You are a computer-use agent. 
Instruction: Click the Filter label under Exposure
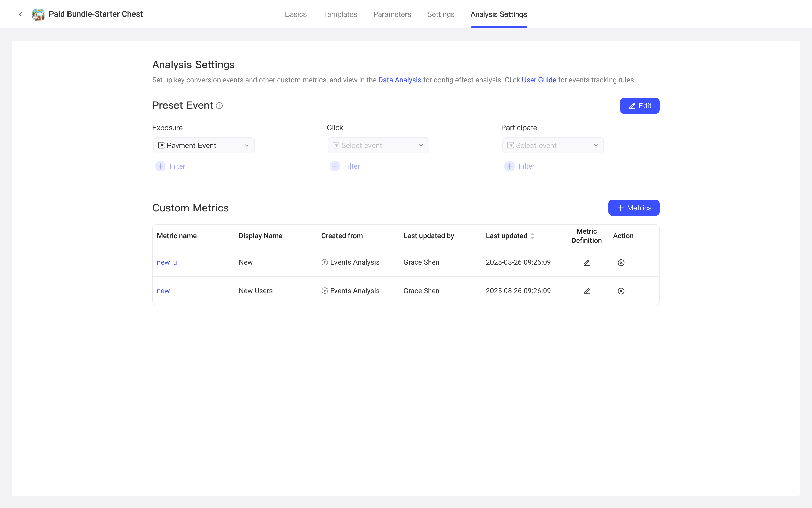[x=177, y=166]
